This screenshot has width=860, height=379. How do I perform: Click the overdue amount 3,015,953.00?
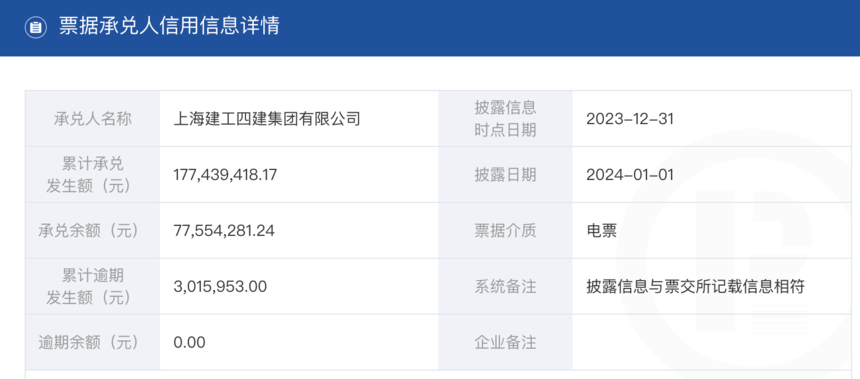(x=220, y=286)
